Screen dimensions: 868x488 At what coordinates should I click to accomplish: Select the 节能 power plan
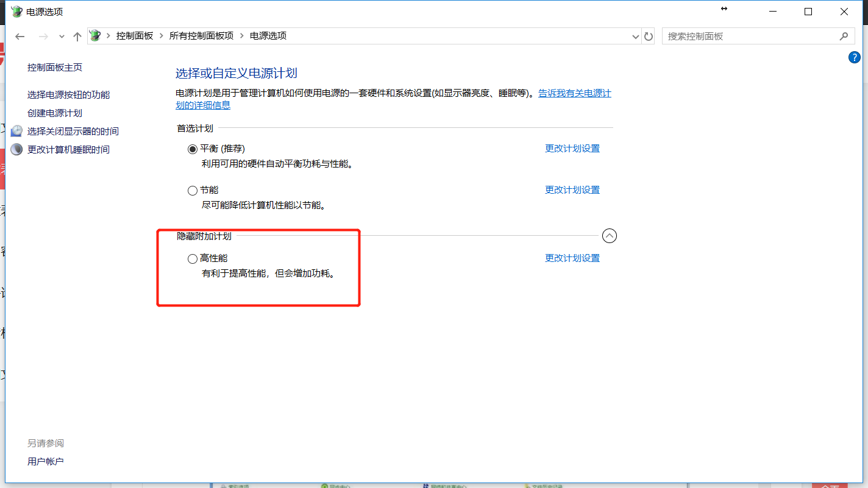(x=192, y=189)
